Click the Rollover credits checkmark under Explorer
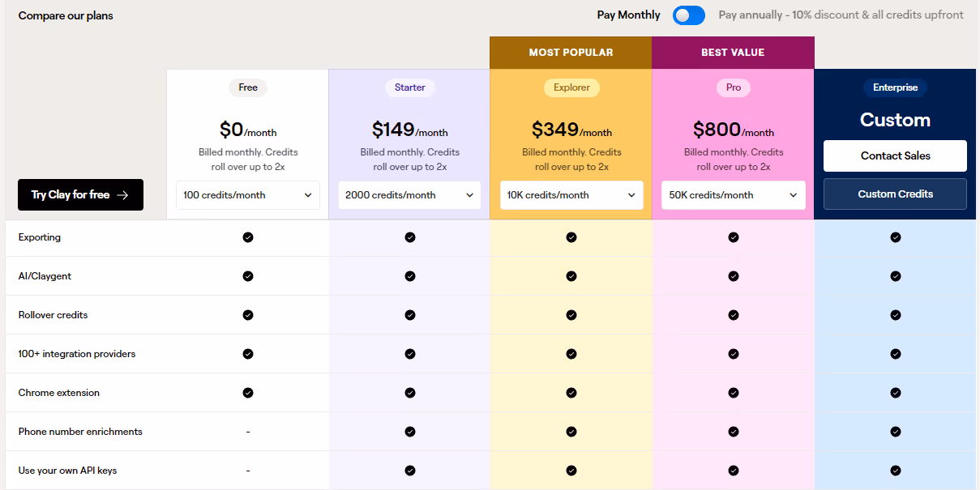Screen dimensions: 980x490 click(x=571, y=315)
